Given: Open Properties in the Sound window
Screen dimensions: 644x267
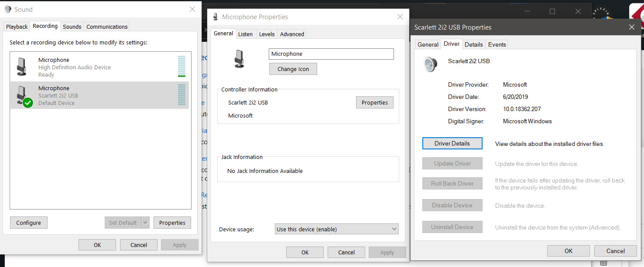Looking at the screenshot, I should (172, 223).
